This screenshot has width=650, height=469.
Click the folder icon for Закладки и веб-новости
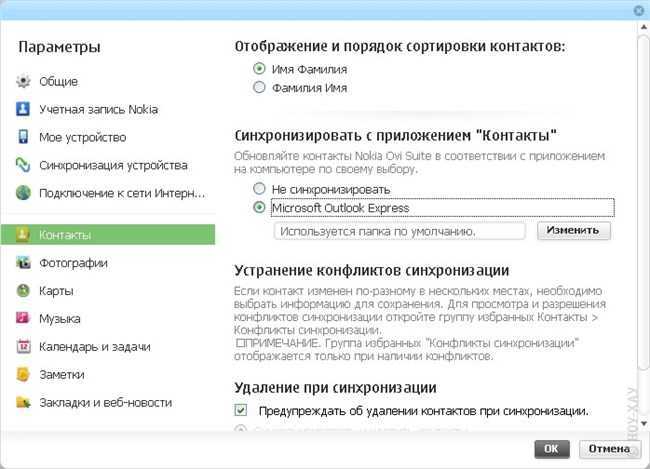(23, 402)
